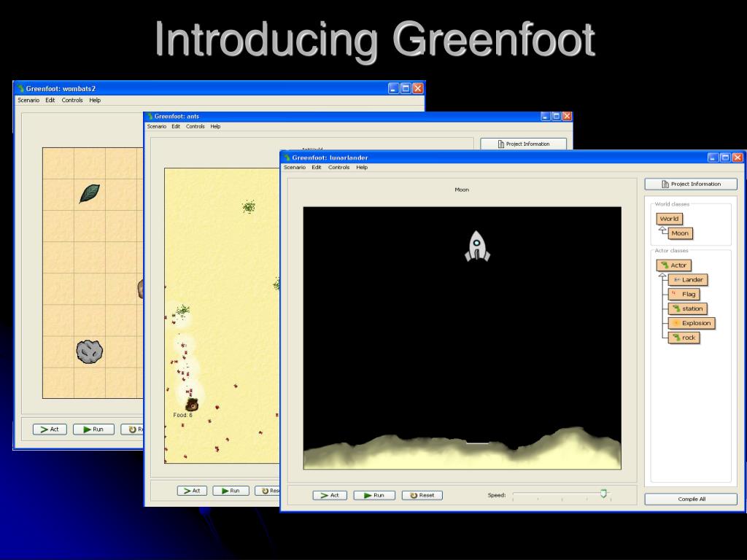
Task: Open Edit menu in wombats2 window
Action: pyautogui.click(x=50, y=100)
